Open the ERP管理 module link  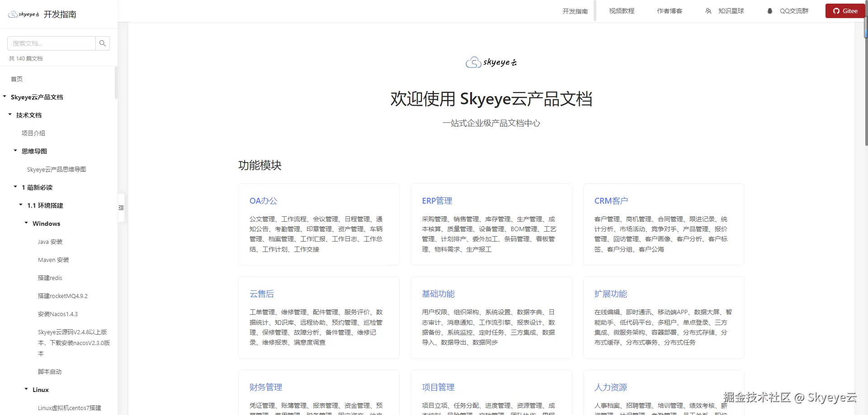click(x=437, y=201)
